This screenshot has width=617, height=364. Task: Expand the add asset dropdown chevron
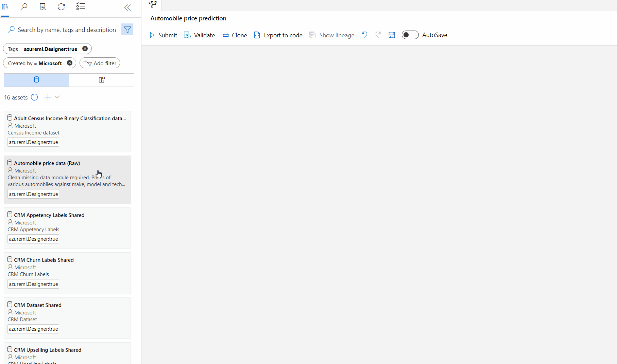point(57,97)
